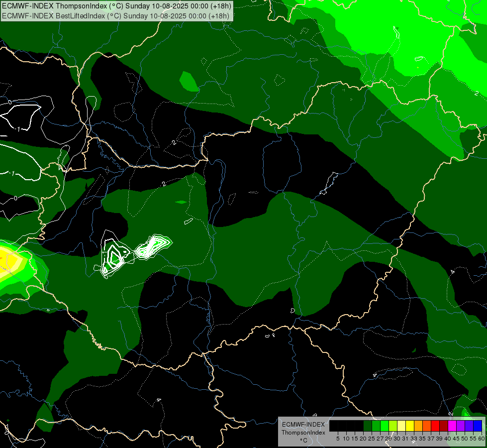Click the purple 45-50 legend swatch
487x448 pixels.
[461, 426]
